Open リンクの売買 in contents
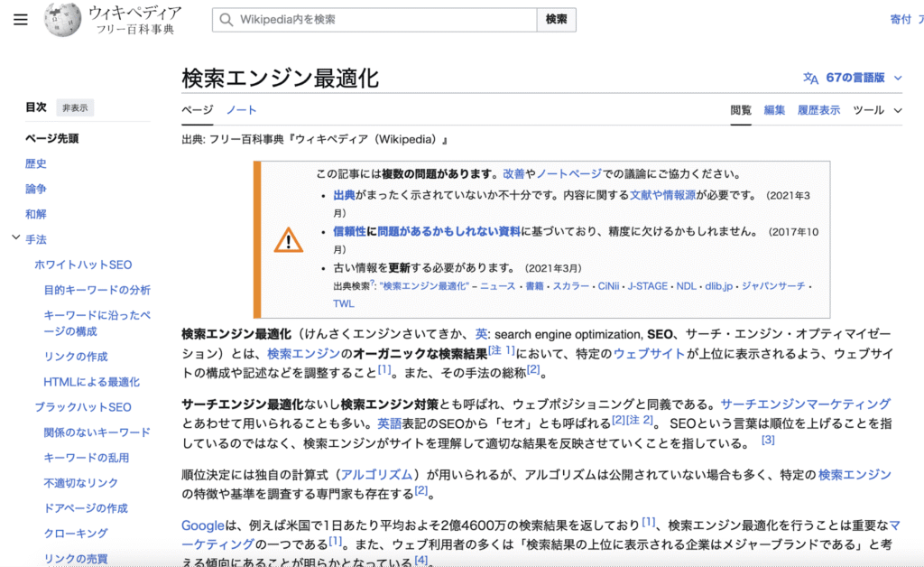 pyautogui.click(x=76, y=559)
